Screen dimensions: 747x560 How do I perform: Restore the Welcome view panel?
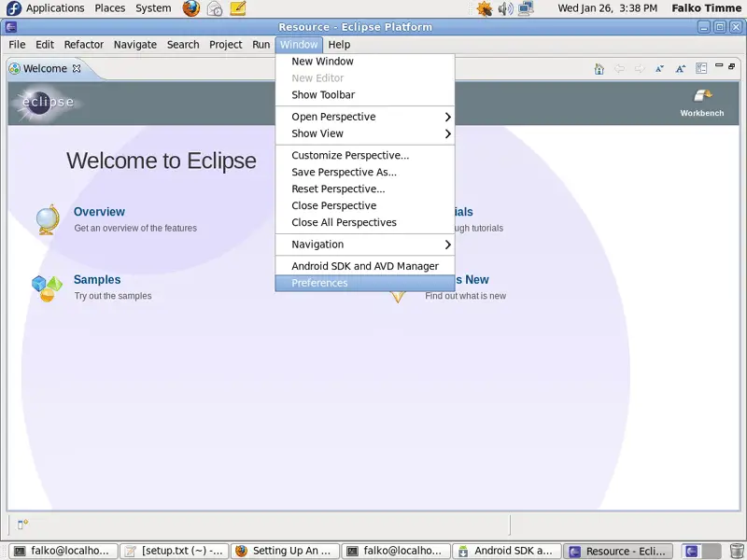coord(732,65)
